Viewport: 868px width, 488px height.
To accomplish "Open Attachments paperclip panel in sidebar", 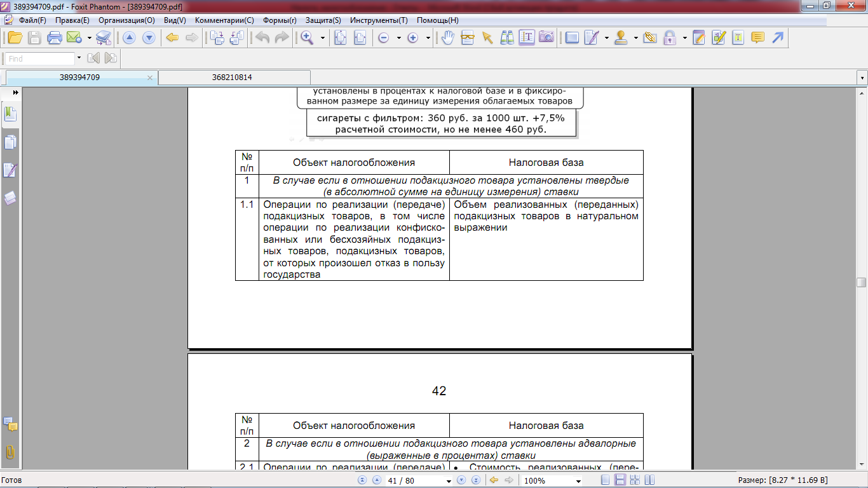I will [10, 452].
